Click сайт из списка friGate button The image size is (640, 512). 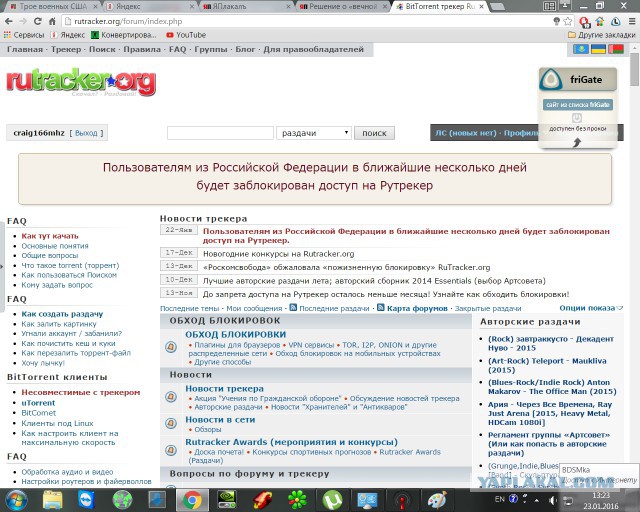[578, 105]
